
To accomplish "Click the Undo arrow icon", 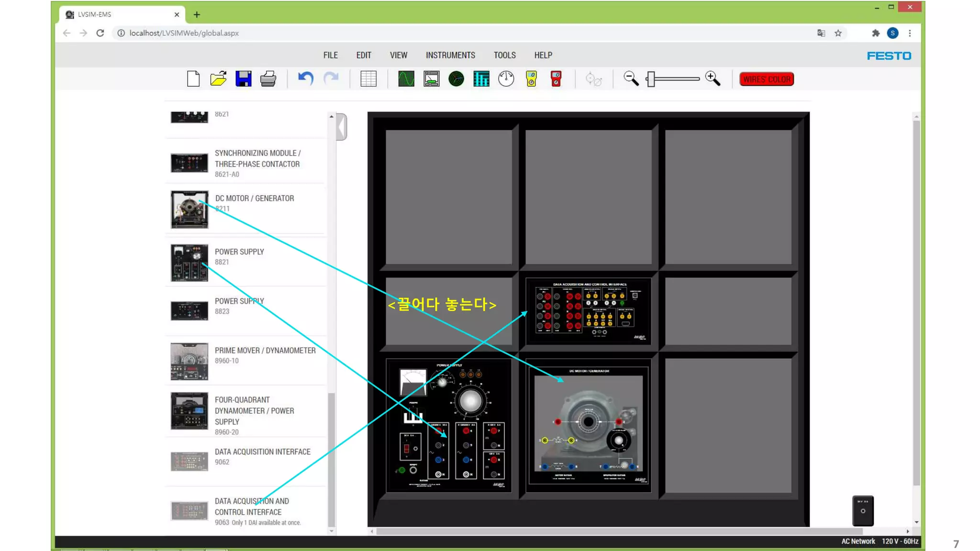I will [x=305, y=78].
